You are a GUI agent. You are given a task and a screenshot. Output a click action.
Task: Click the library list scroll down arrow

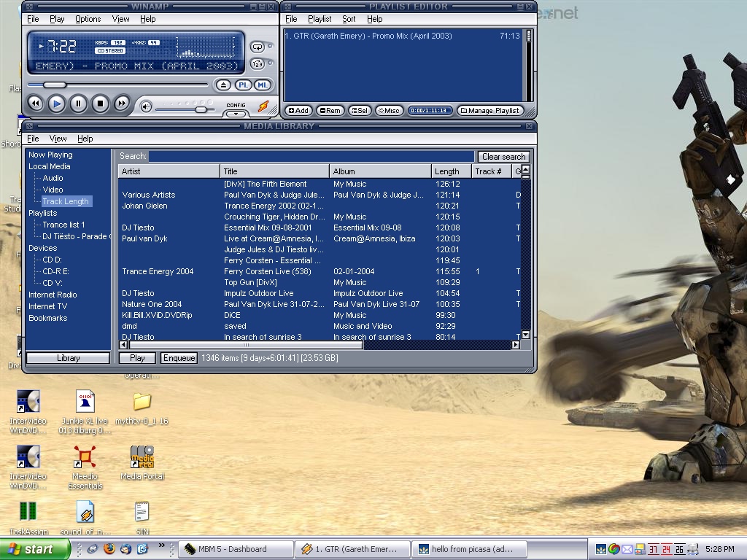(526, 335)
